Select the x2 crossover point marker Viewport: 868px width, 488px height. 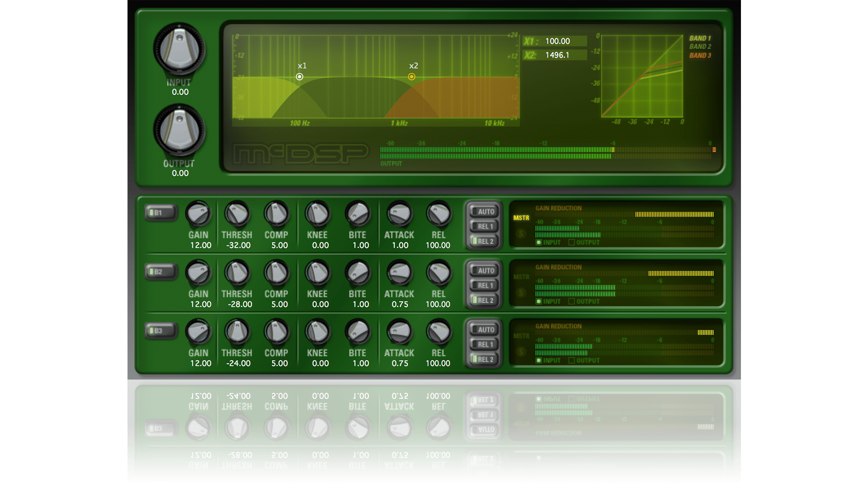pos(411,77)
